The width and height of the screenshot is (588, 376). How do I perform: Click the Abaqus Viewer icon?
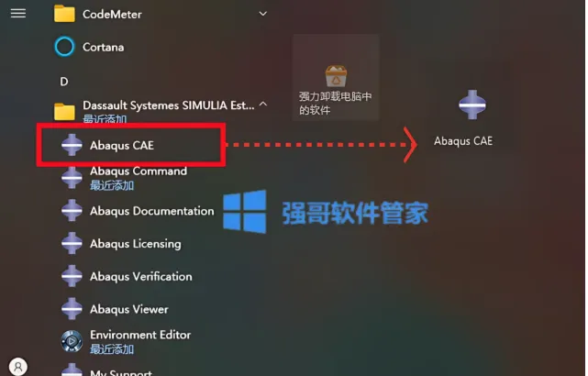coord(72,309)
